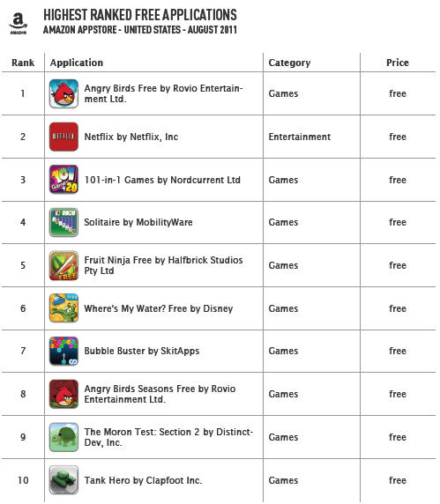Click the Category column header

coord(289,63)
